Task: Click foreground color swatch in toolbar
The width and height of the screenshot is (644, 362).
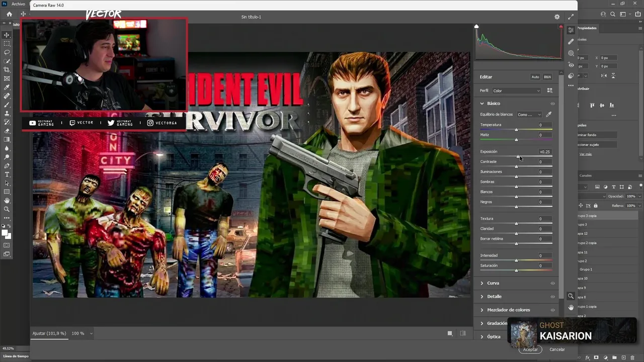Action: [5, 233]
